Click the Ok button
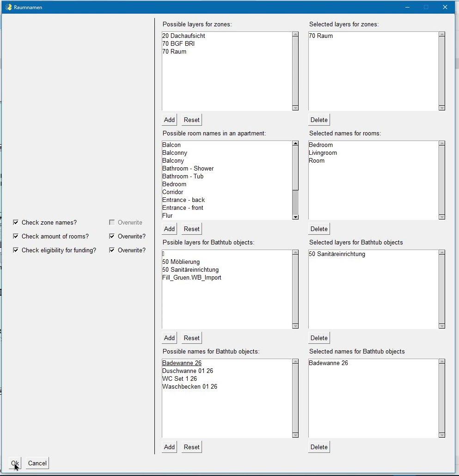Image resolution: width=459 pixels, height=476 pixels. (15, 463)
